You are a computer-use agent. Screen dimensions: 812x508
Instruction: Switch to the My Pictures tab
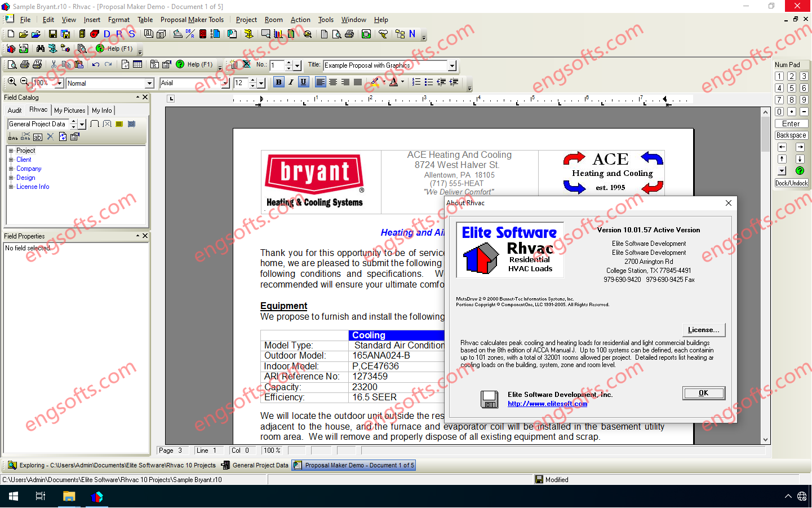pos(69,111)
